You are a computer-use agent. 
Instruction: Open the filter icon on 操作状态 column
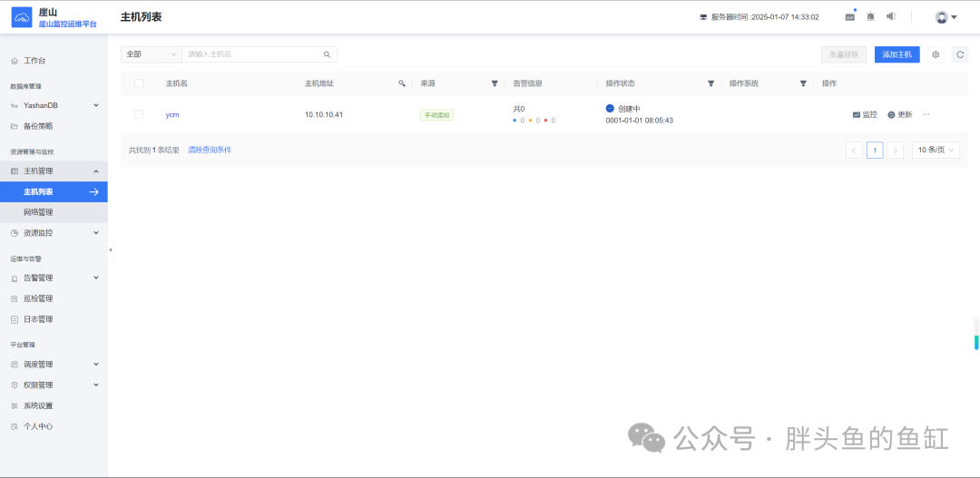[x=710, y=83]
